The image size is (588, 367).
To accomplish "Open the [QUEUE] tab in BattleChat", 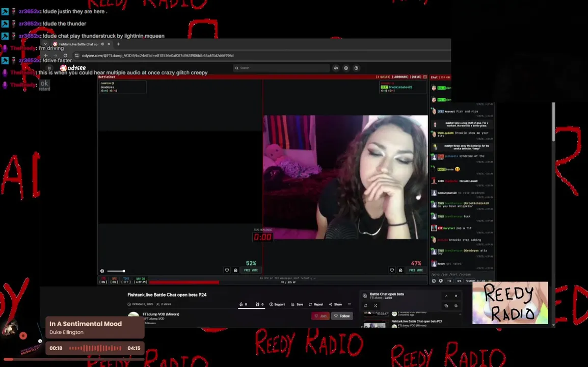I will click(x=415, y=77).
